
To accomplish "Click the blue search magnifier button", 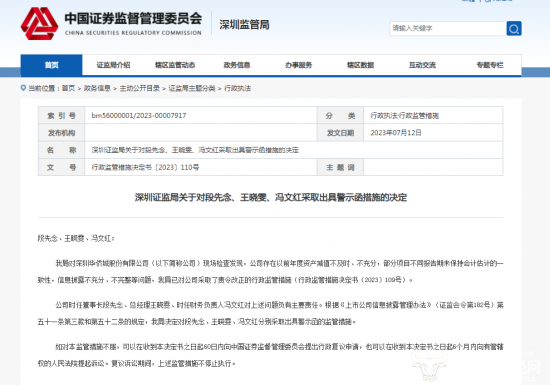I will 514,28.
